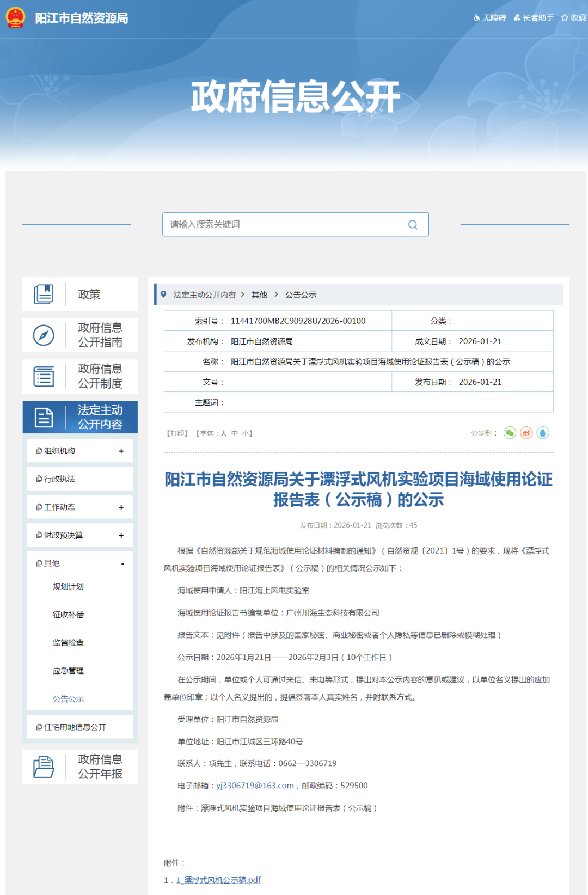The image size is (588, 895).
Task: Click the search keyword input field
Action: [283, 225]
